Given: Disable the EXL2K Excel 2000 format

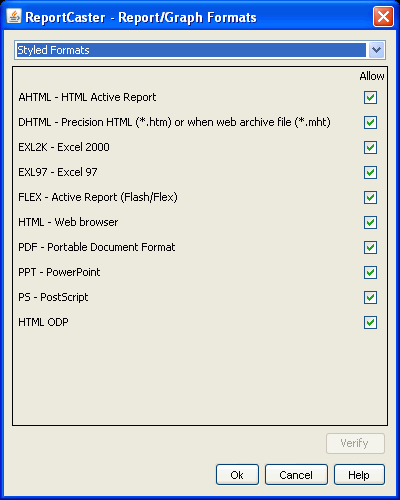Looking at the screenshot, I should coord(370,148).
